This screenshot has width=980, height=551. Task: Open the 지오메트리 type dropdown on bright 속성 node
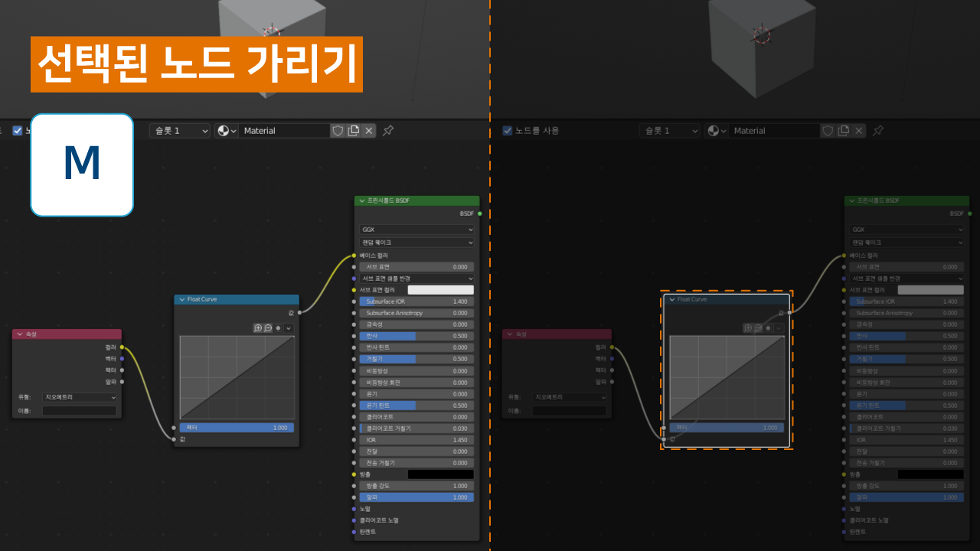tap(80, 397)
